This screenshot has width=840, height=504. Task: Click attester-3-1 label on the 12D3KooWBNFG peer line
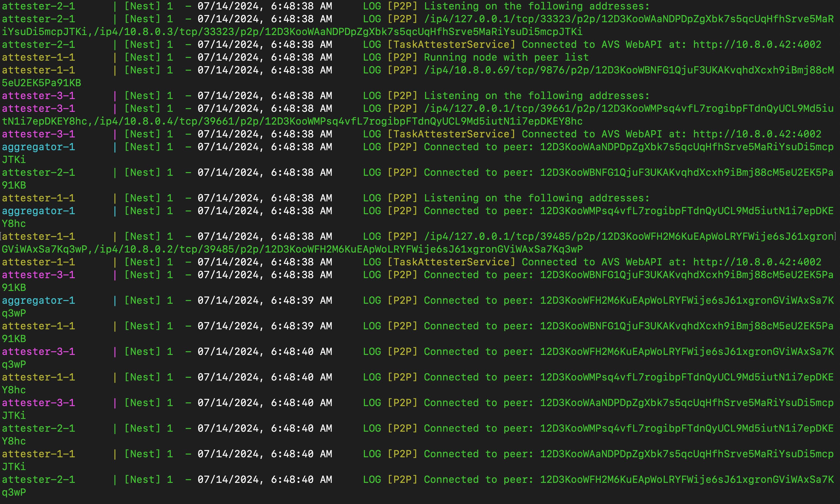tap(38, 275)
